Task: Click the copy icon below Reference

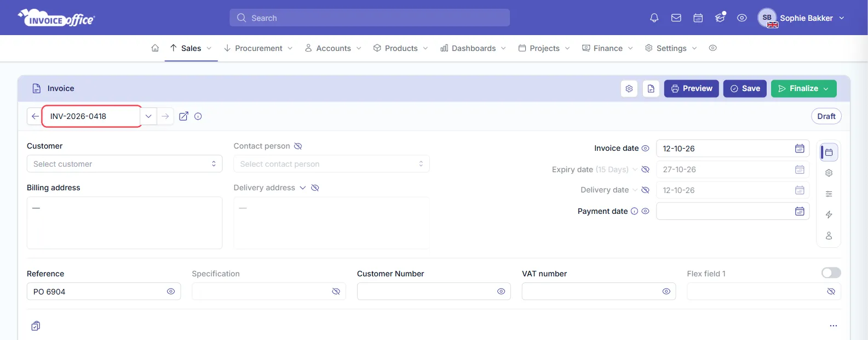Action: tap(36, 326)
